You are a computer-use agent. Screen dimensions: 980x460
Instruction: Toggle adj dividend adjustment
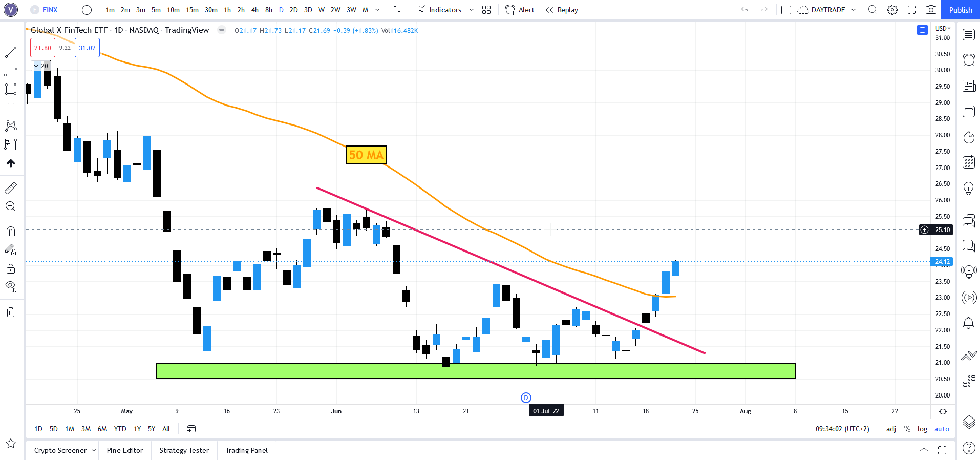891,429
